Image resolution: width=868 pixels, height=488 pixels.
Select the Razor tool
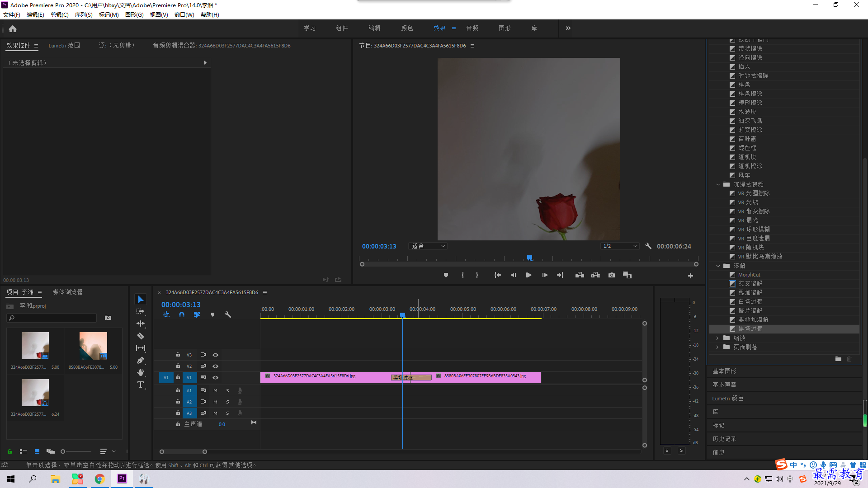[x=141, y=336]
